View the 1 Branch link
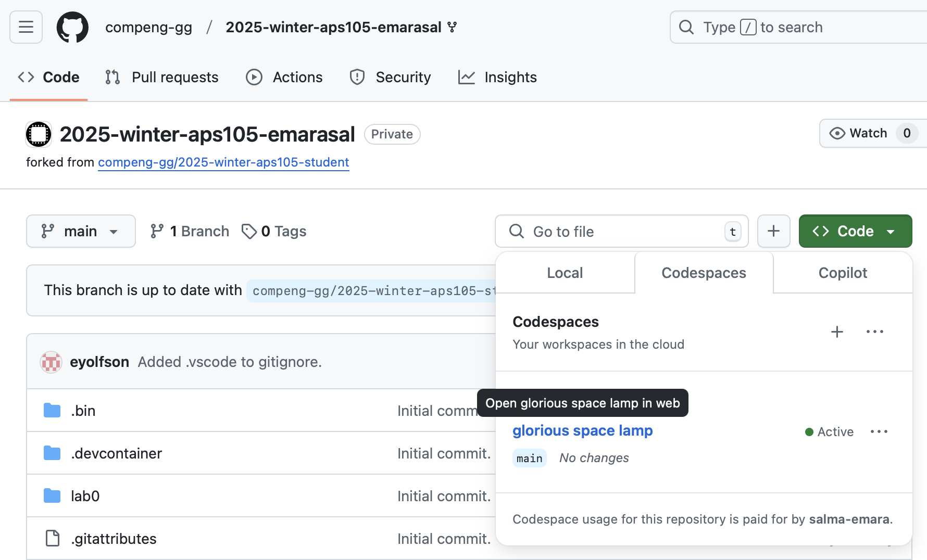Image resolution: width=927 pixels, height=560 pixels. 190,231
